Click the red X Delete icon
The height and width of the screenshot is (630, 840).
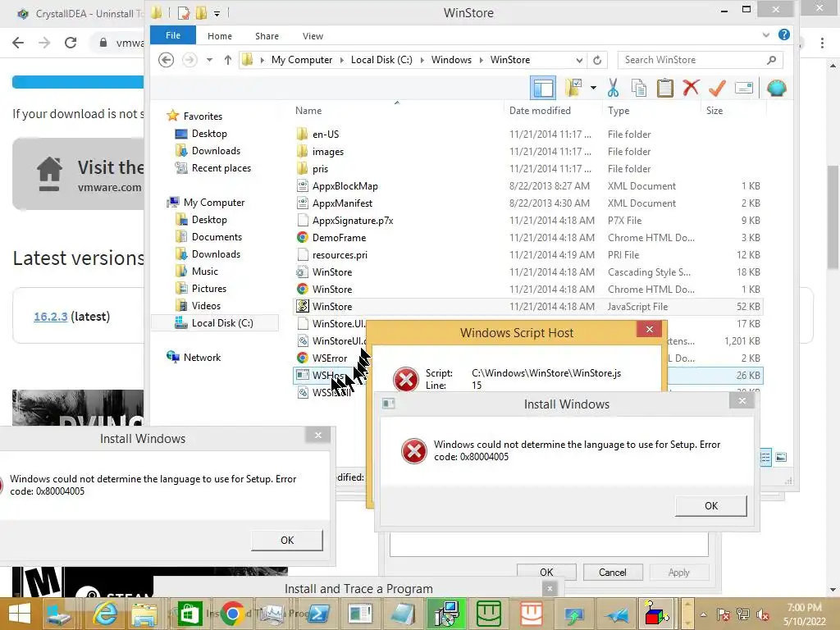(x=691, y=87)
